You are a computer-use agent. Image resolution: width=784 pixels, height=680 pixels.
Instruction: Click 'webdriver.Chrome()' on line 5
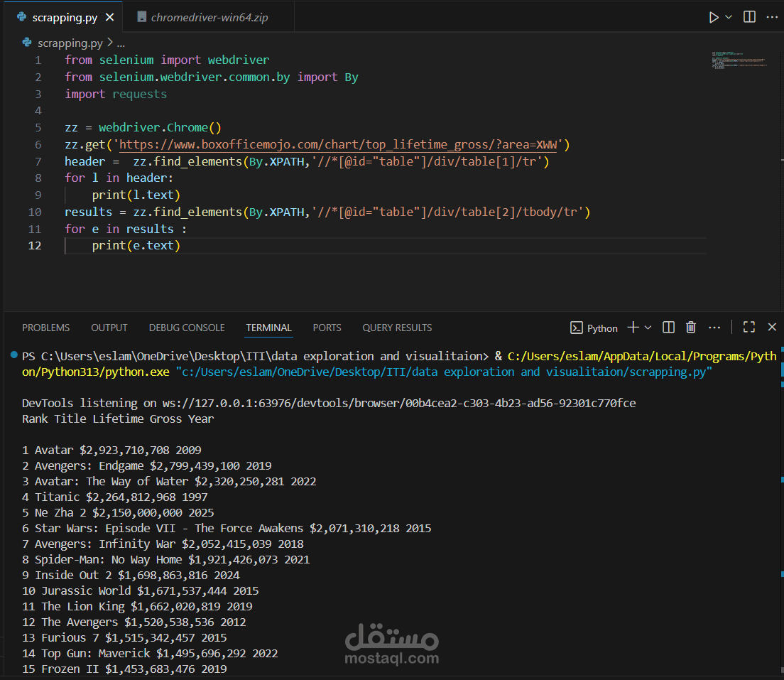point(160,128)
